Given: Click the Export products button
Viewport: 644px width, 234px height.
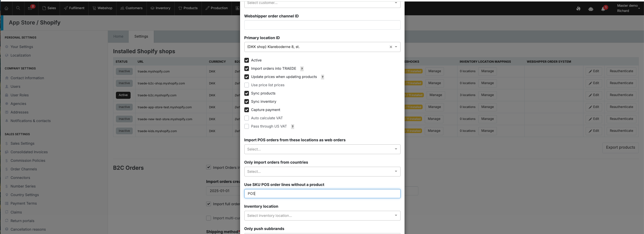Looking at the screenshot, I should 620,147.
